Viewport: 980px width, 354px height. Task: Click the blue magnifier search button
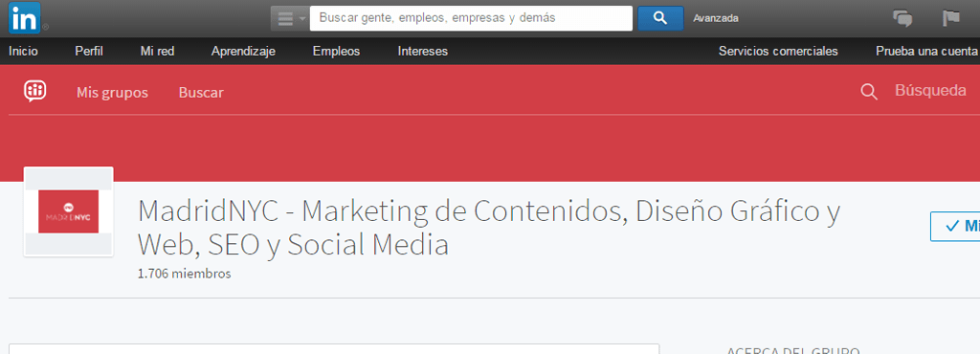(x=660, y=18)
